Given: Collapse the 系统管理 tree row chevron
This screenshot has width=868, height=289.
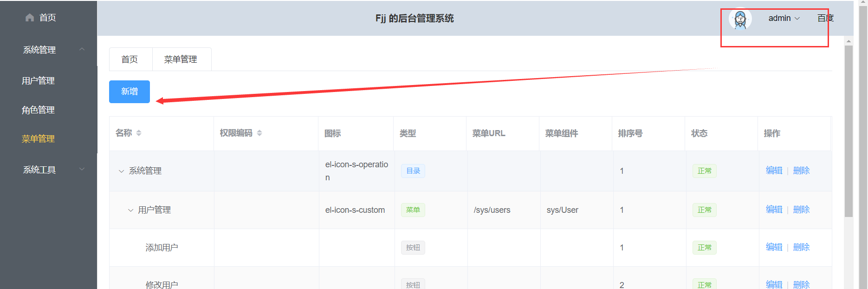Looking at the screenshot, I should pos(121,171).
